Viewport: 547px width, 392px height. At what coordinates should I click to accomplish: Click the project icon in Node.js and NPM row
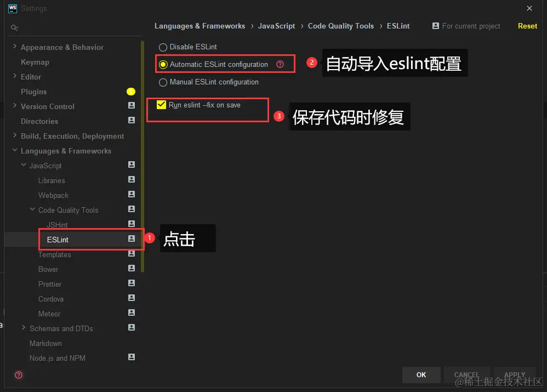(132, 357)
